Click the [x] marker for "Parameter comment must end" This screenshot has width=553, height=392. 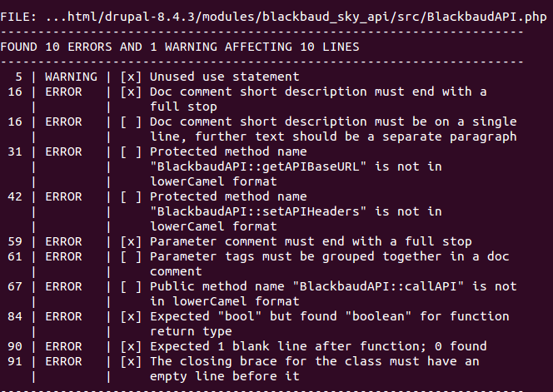click(x=131, y=241)
